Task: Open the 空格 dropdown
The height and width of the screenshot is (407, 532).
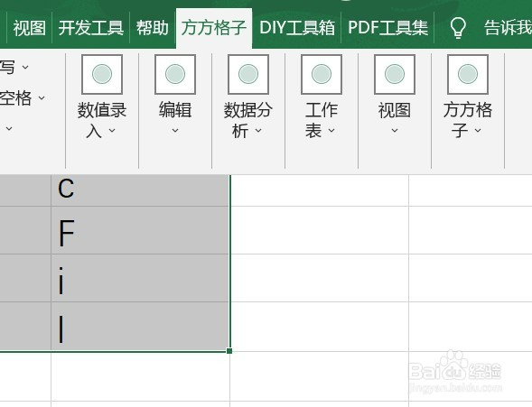Action: 42,98
